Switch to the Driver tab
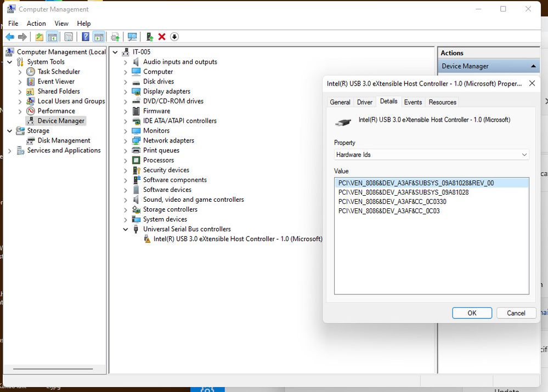This screenshot has width=548, height=392. [x=365, y=102]
